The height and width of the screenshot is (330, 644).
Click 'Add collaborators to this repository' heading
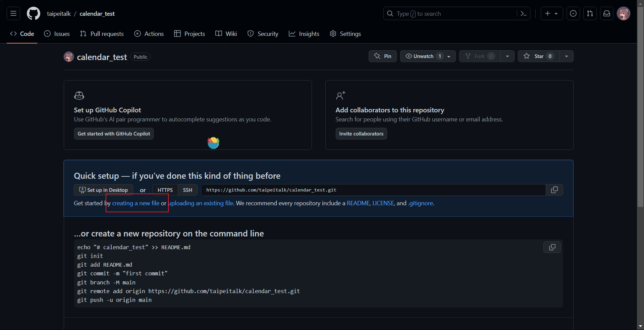coord(390,110)
